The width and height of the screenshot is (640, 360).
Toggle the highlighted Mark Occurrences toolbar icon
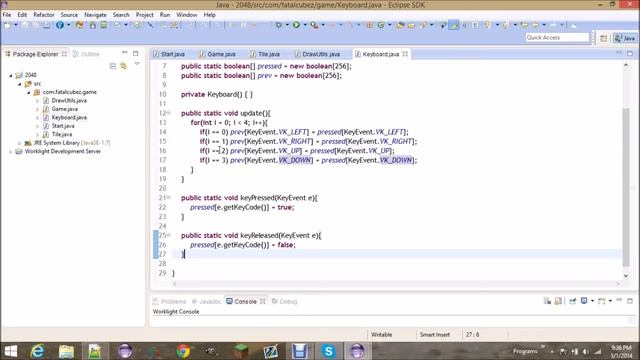(x=454, y=25)
